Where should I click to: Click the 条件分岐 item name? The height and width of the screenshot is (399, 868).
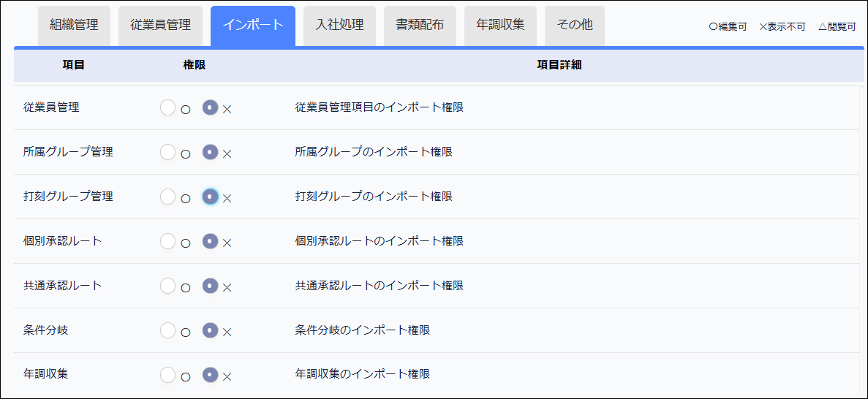tap(46, 330)
